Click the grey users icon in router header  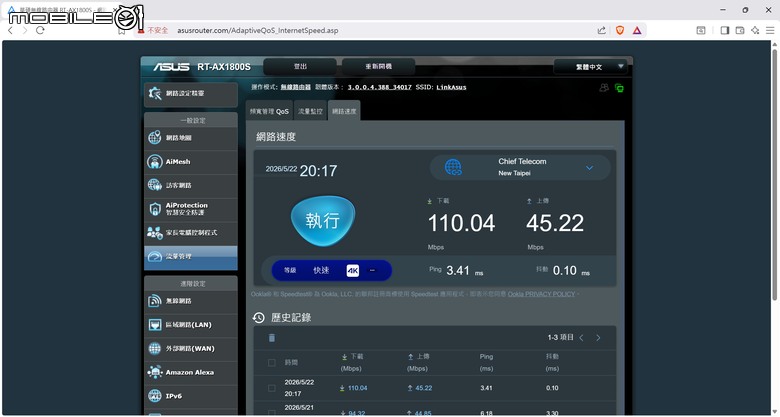click(604, 88)
